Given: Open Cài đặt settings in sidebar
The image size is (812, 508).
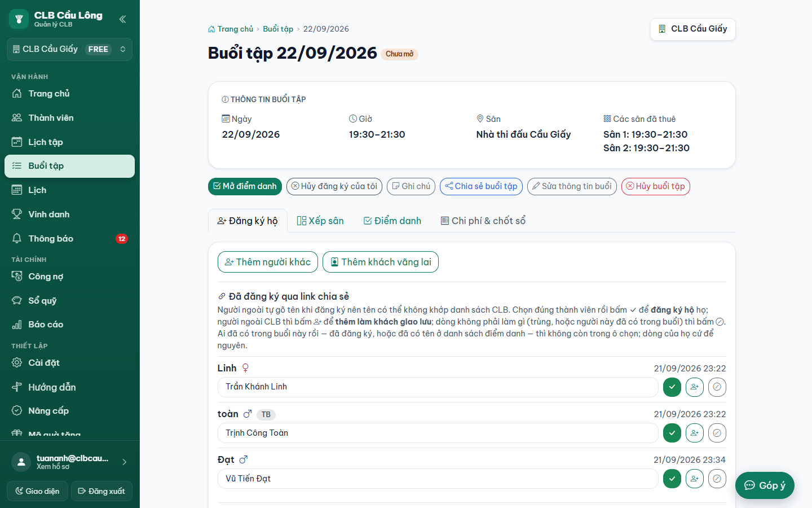Looking at the screenshot, I should click(69, 363).
